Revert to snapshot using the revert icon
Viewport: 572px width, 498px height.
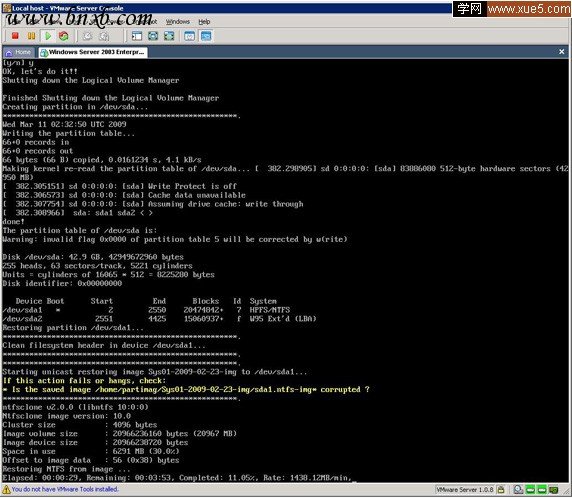(104, 36)
